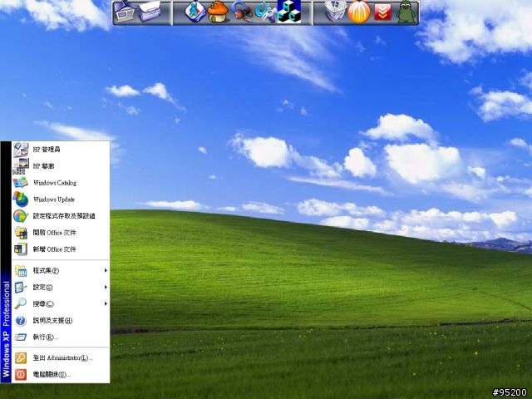The height and width of the screenshot is (399, 532).
Task: Click the headphones icon in the dock
Action: [x=242, y=12]
